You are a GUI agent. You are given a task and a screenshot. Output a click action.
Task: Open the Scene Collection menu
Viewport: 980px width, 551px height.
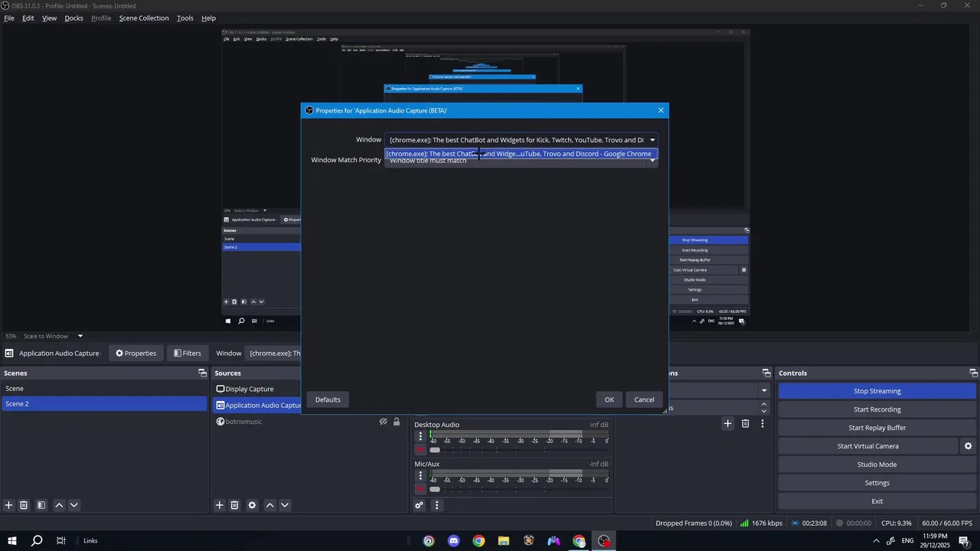pos(144,18)
